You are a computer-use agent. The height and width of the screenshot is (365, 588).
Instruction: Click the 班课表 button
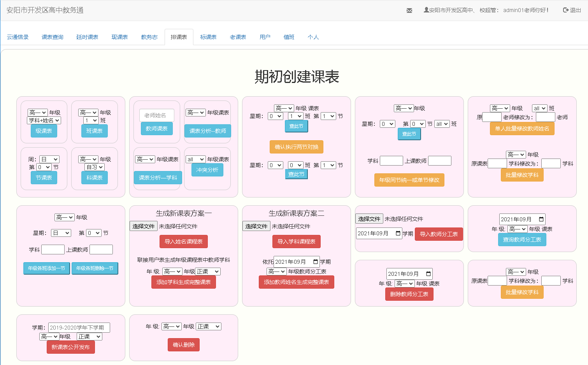click(x=95, y=131)
